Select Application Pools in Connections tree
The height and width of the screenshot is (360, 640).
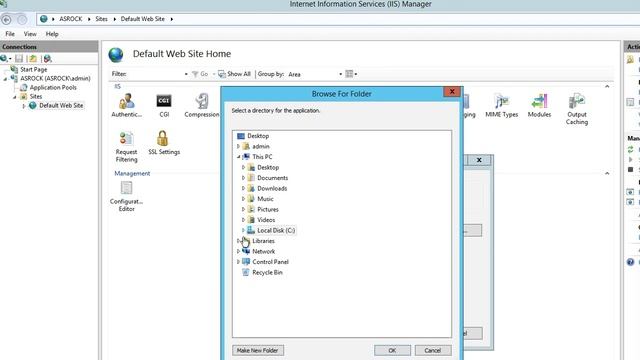tap(53, 87)
